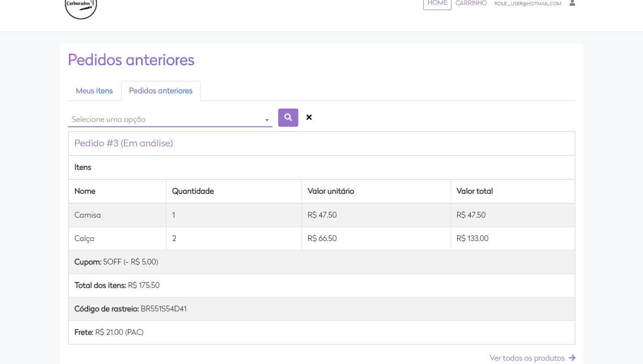This screenshot has height=364, width=643.
Task: Open the user profile icon
Action: tap(572, 3)
